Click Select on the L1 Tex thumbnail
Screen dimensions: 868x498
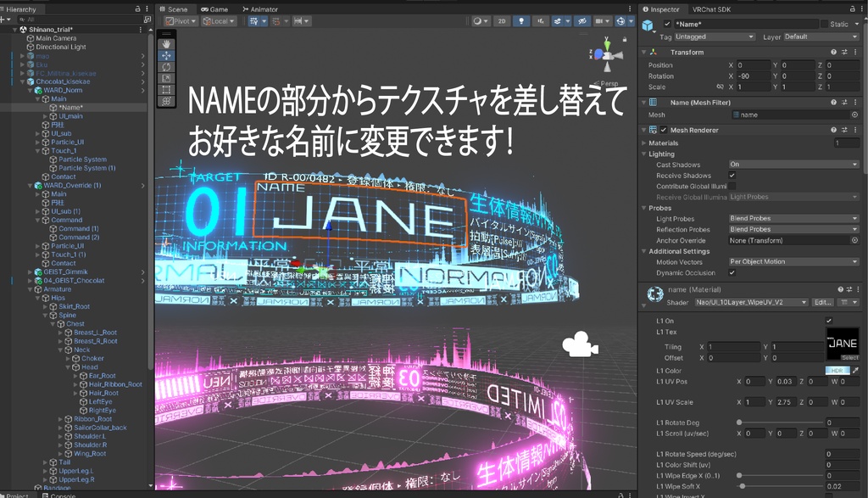tap(849, 358)
